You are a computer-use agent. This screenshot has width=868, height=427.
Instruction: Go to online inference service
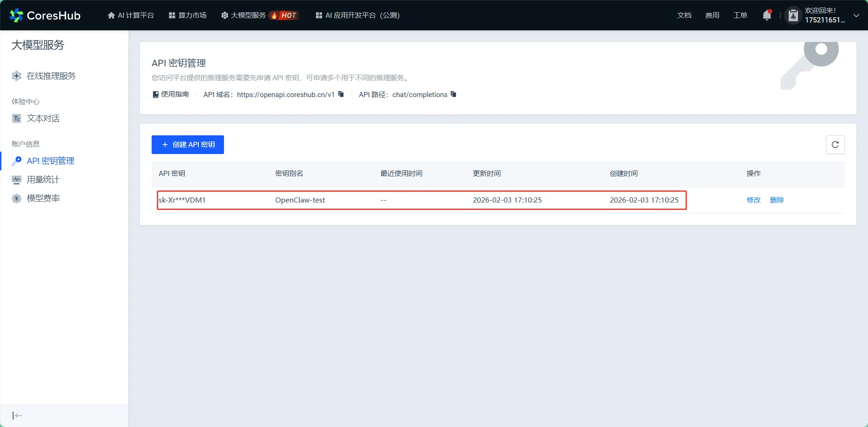51,76
